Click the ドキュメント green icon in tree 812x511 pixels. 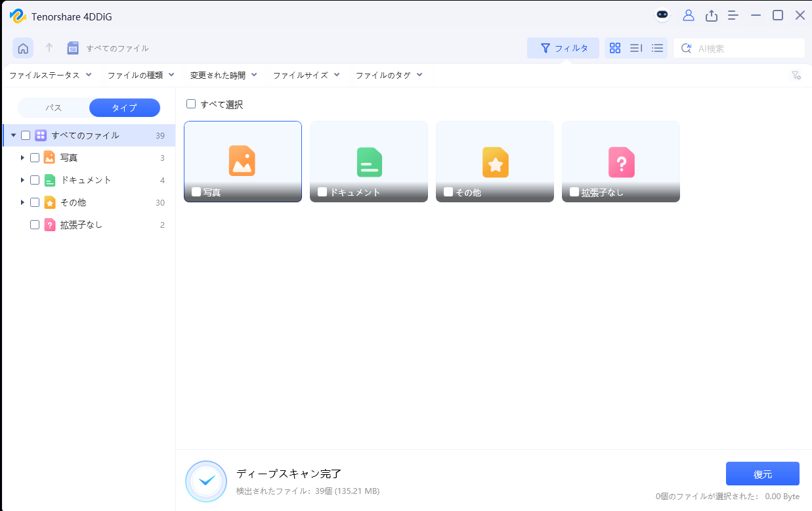tap(49, 180)
